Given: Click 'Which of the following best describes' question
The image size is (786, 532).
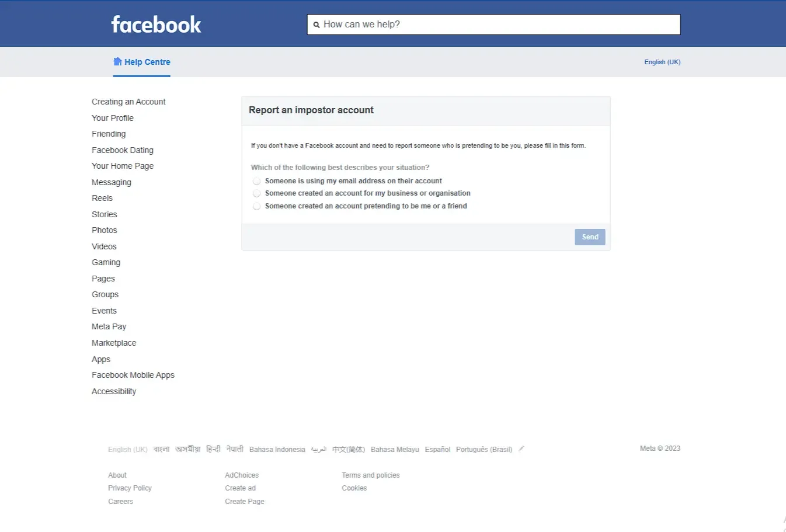Looking at the screenshot, I should [340, 168].
